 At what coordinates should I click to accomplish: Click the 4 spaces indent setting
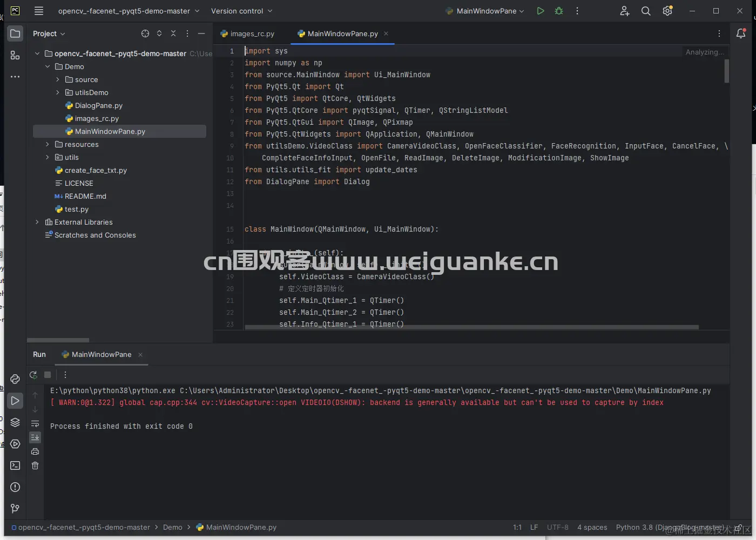[x=592, y=527]
